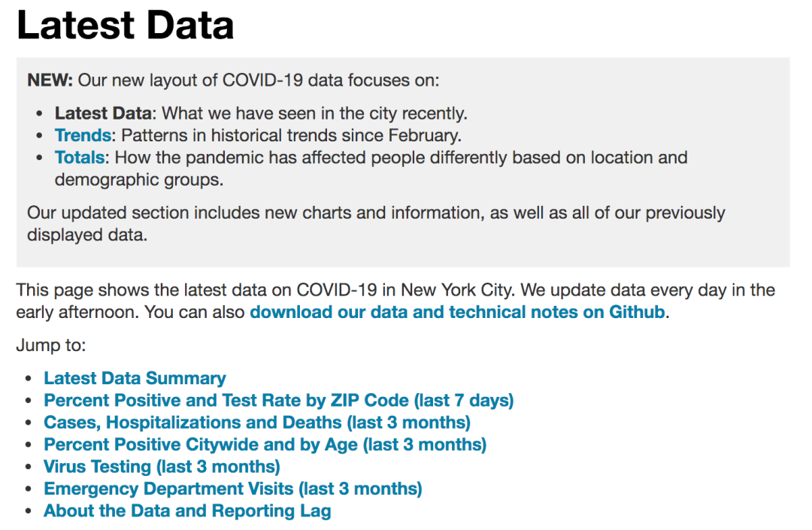This screenshot has width=812, height=530.
Task: Click the bold Latest Data list item
Action: point(103,114)
